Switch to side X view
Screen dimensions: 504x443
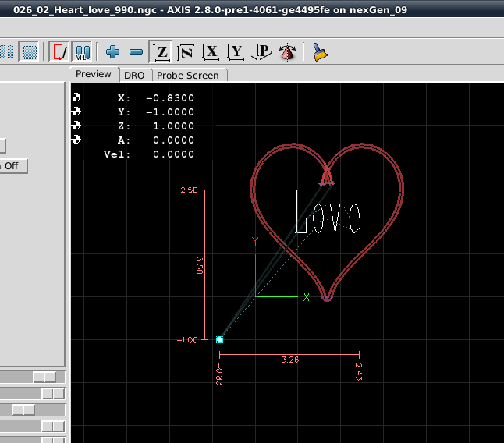coord(211,52)
